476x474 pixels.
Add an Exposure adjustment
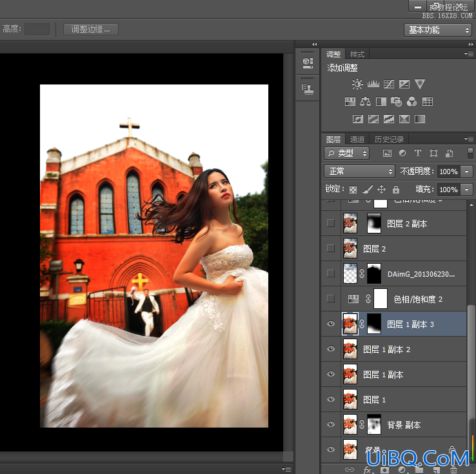(x=404, y=84)
